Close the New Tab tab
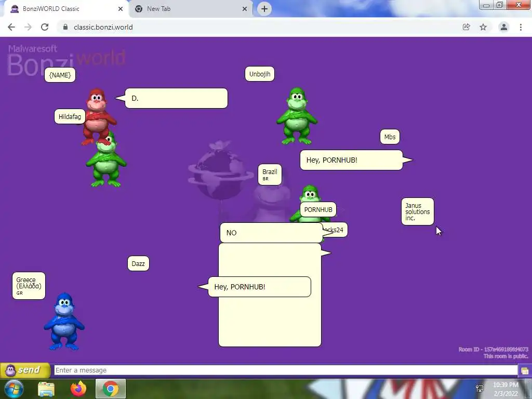 tap(245, 9)
